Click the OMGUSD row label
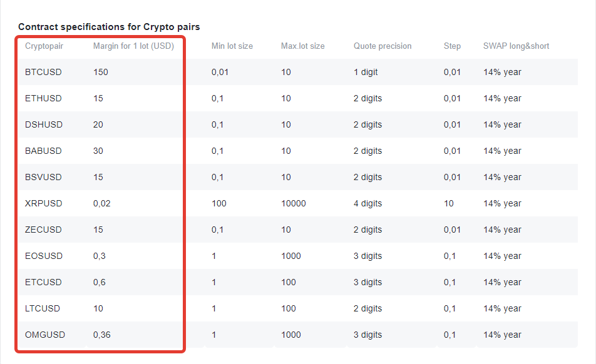 coord(45,335)
